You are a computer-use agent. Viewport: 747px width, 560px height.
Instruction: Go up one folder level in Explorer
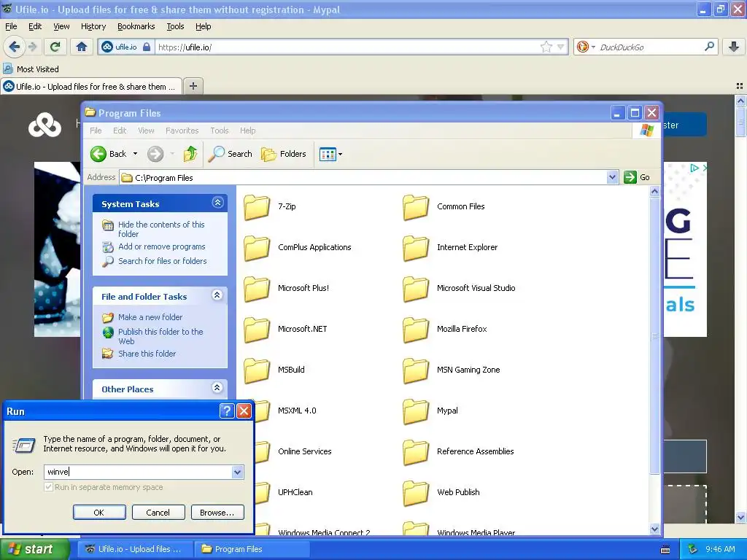click(x=190, y=154)
